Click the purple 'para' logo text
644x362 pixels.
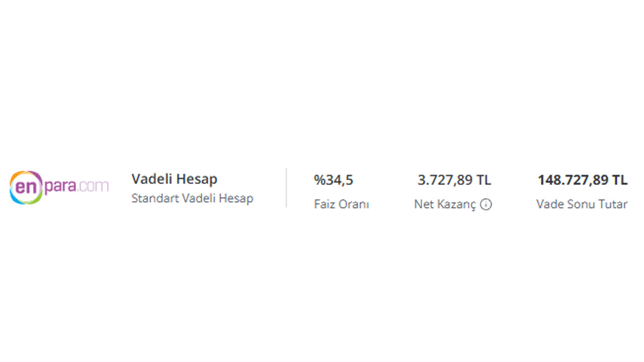point(60,188)
